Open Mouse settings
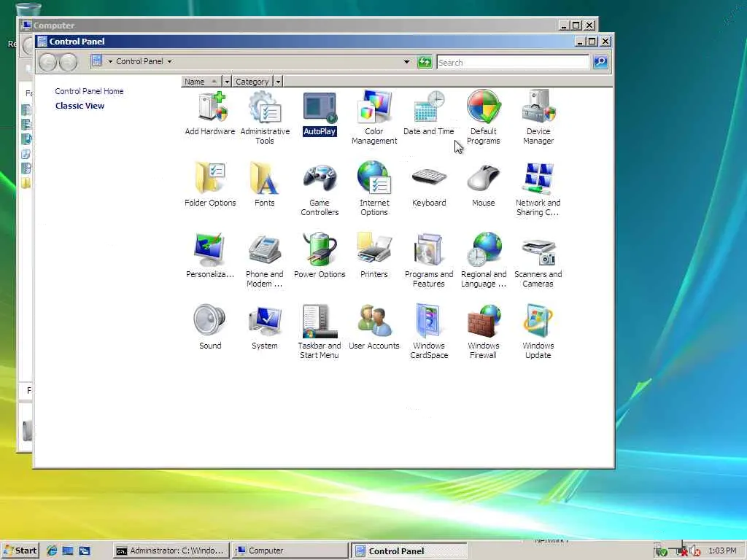Viewport: 747px width, 560px height. coord(483,184)
